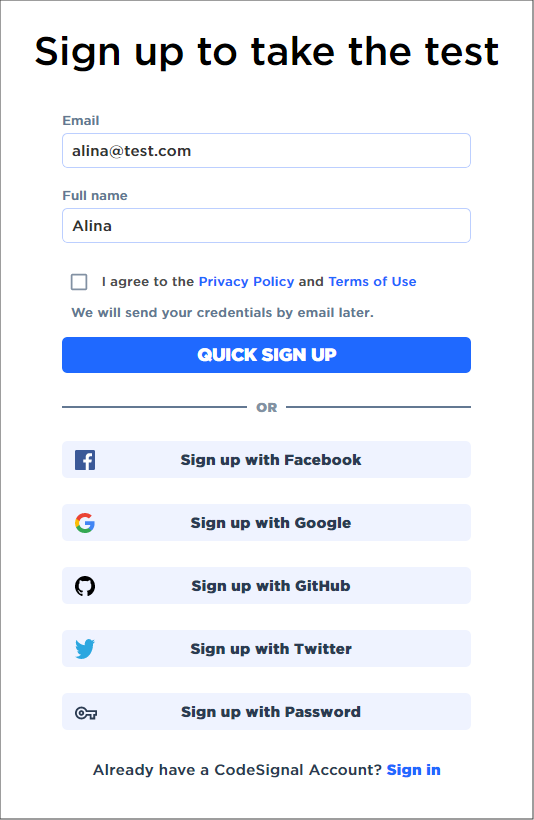Click the Quick Sign Up button
This screenshot has height=820, width=534.
[x=266, y=355]
